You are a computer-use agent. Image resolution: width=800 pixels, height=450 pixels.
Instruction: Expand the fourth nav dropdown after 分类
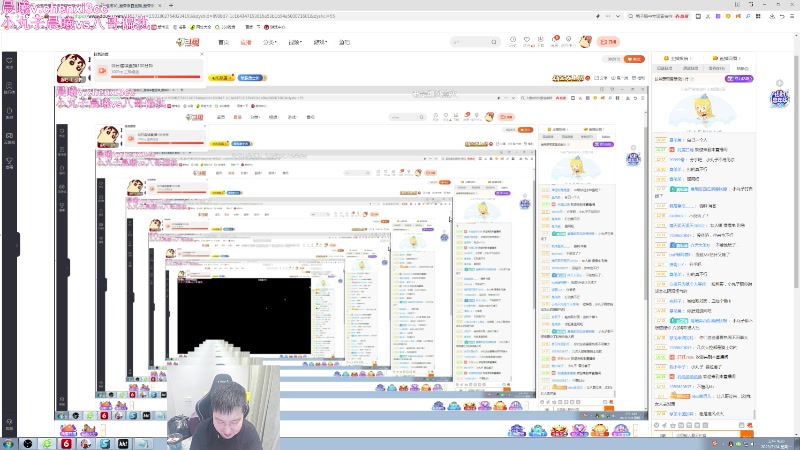295,42
